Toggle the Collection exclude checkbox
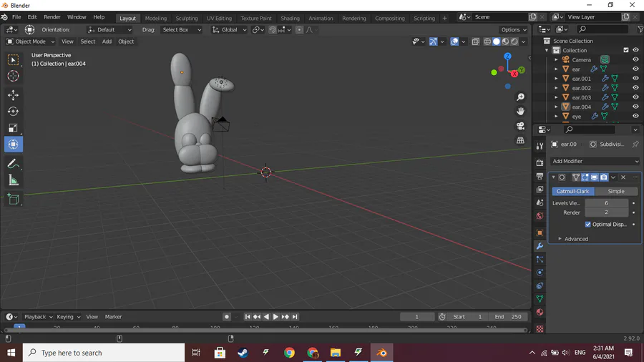644x362 pixels. (626, 50)
